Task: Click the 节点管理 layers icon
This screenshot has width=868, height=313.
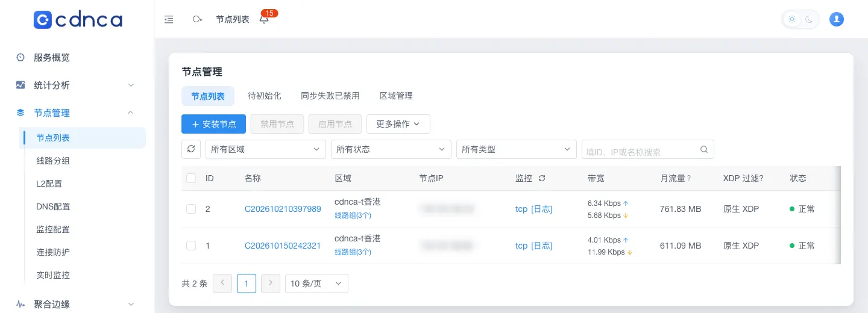Action: pyautogui.click(x=20, y=113)
